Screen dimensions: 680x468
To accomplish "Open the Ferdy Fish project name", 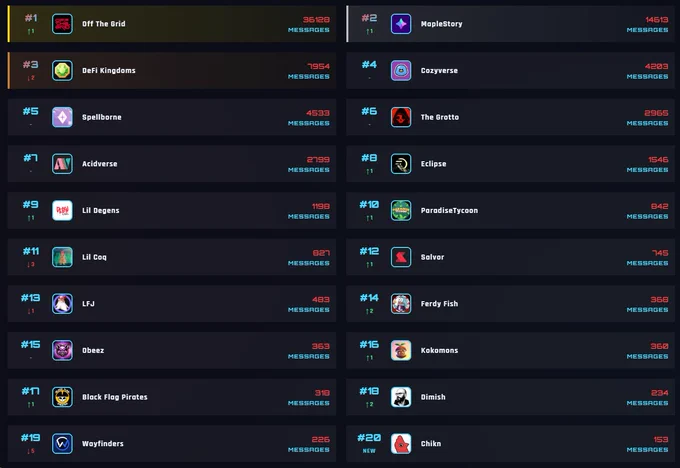I will click(x=439, y=304).
